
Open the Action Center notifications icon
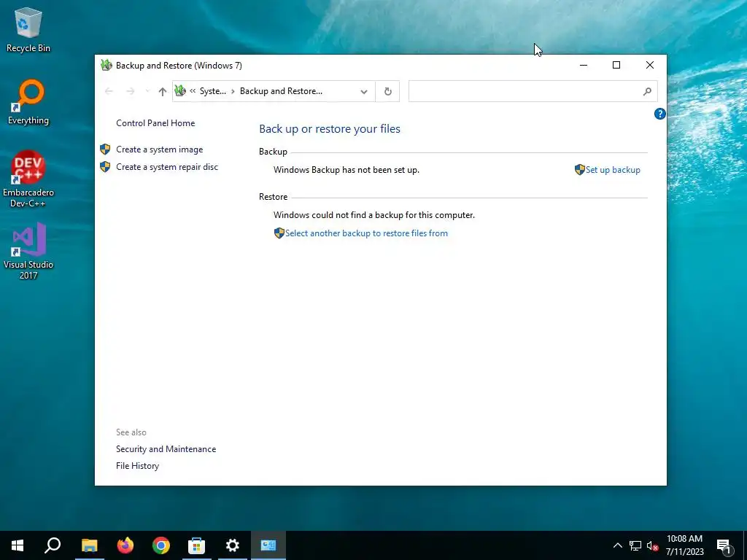coord(724,545)
